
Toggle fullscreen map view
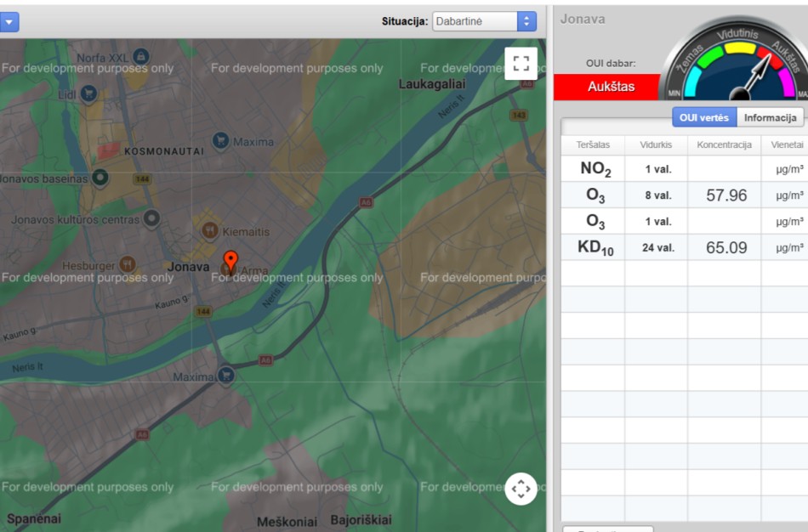521,63
